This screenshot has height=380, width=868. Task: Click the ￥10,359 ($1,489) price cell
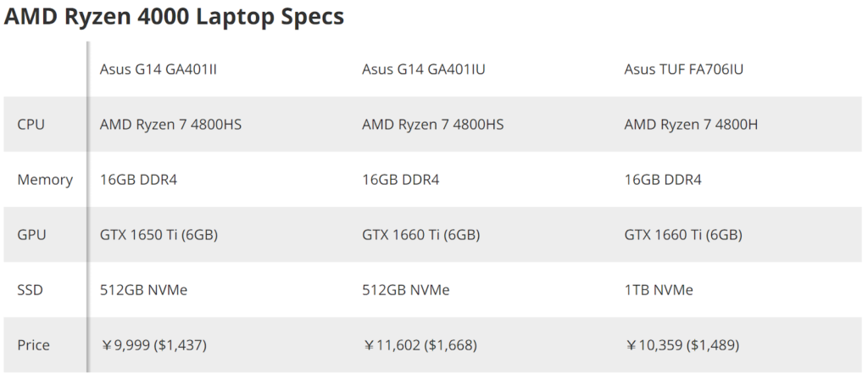pos(682,345)
